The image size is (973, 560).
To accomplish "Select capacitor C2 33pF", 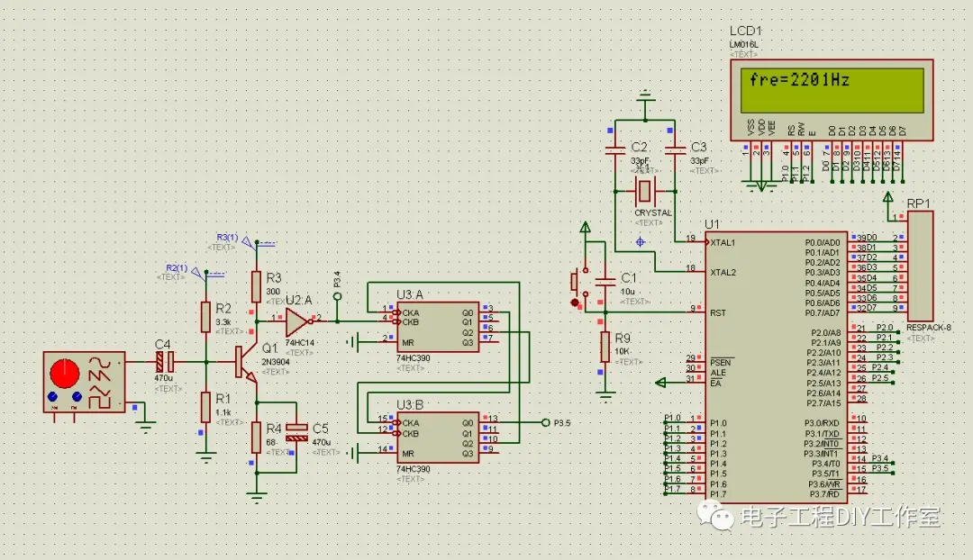I will click(615, 149).
